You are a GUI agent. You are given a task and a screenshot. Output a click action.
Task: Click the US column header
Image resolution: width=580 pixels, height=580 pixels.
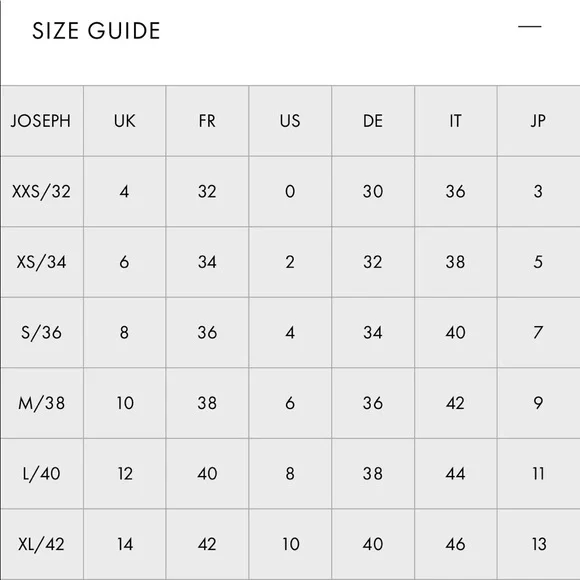tap(290, 121)
